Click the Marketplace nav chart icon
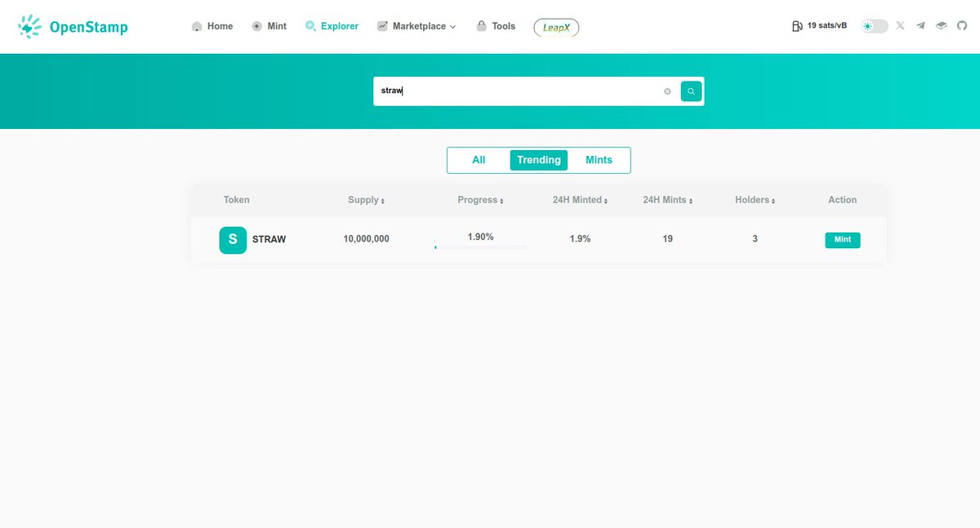Viewport: 980px width, 528px height. coord(382,26)
